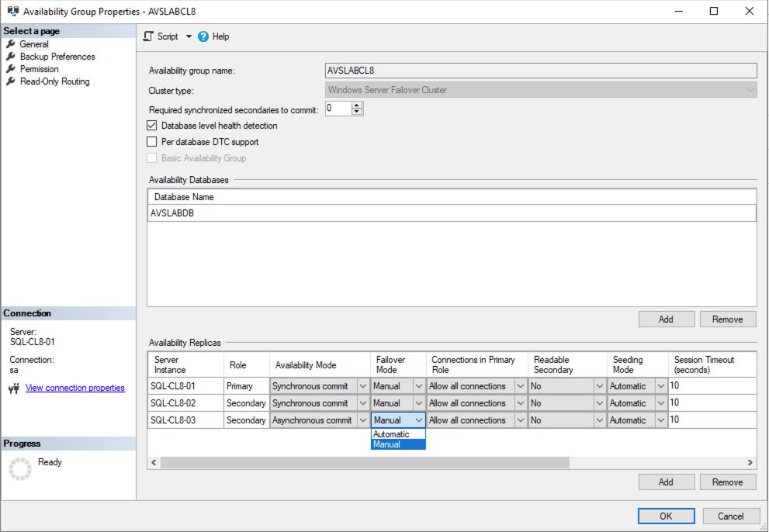The width and height of the screenshot is (769, 532).
Task: Enable Per database DTC support
Action: pyautogui.click(x=152, y=142)
